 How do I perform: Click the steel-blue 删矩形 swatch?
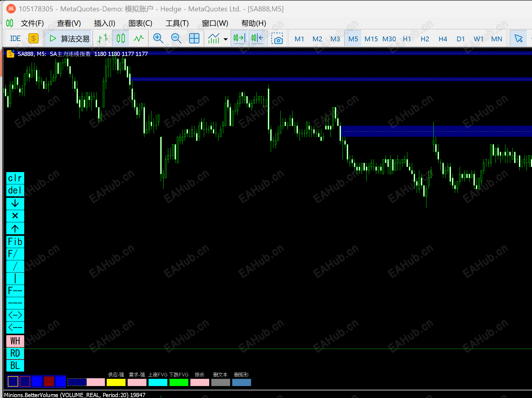(241, 382)
